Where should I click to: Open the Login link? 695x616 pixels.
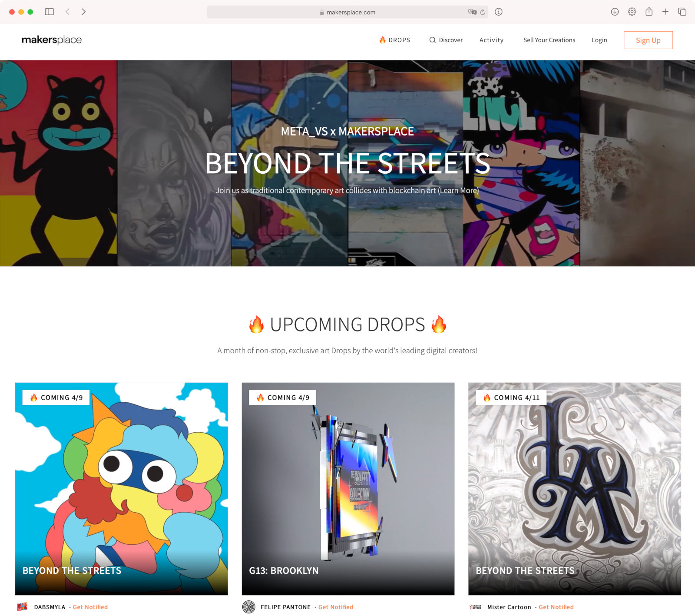[x=599, y=40]
